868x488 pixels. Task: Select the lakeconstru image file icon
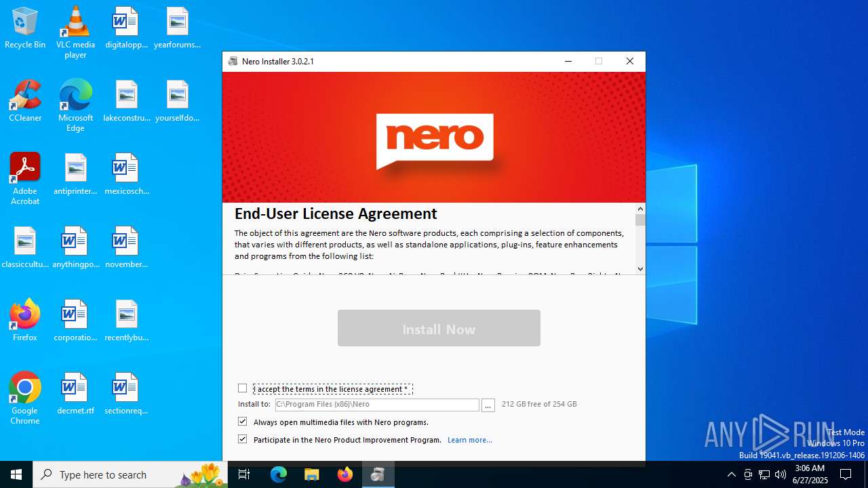point(126,102)
